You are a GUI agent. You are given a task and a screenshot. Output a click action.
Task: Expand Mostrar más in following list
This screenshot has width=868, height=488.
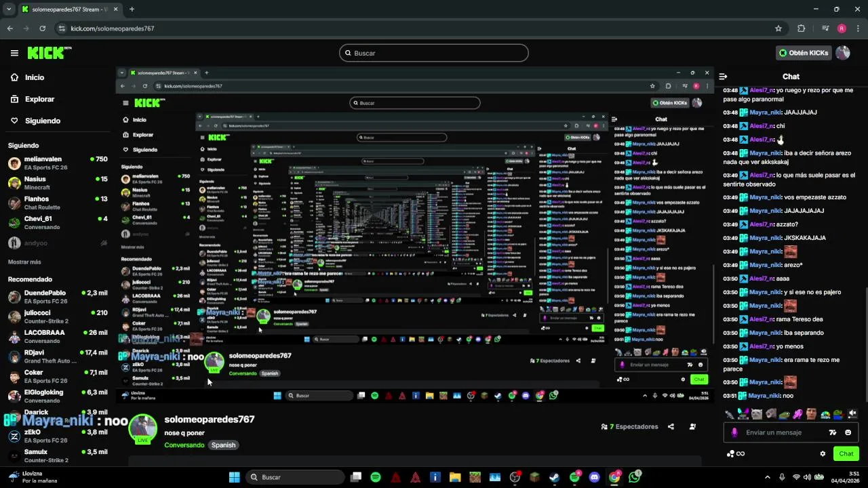click(x=24, y=262)
